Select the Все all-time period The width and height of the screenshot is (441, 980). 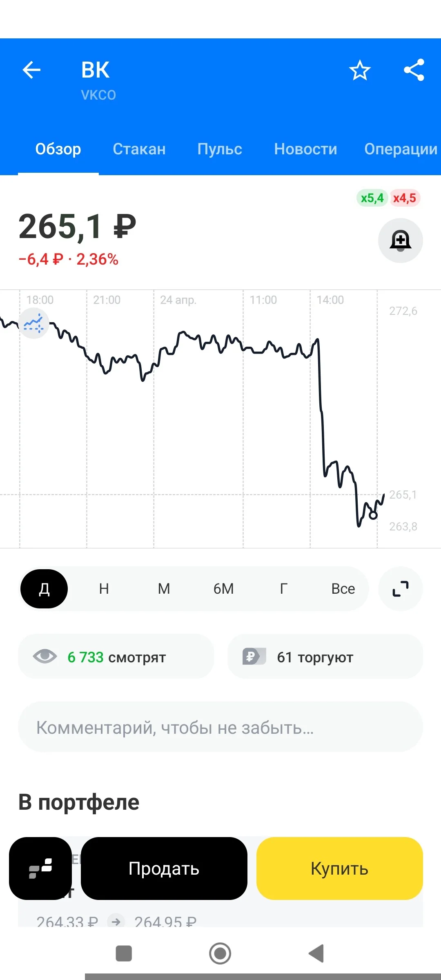(343, 588)
